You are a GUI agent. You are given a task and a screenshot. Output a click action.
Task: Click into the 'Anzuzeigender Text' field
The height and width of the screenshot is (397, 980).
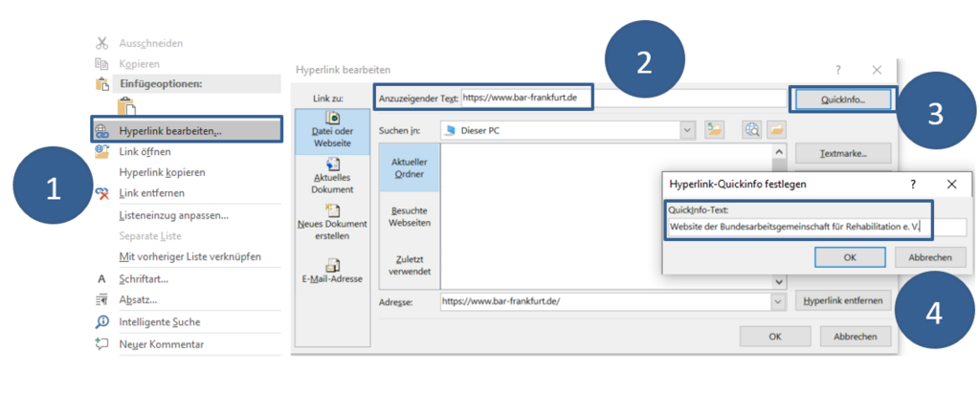(x=526, y=98)
